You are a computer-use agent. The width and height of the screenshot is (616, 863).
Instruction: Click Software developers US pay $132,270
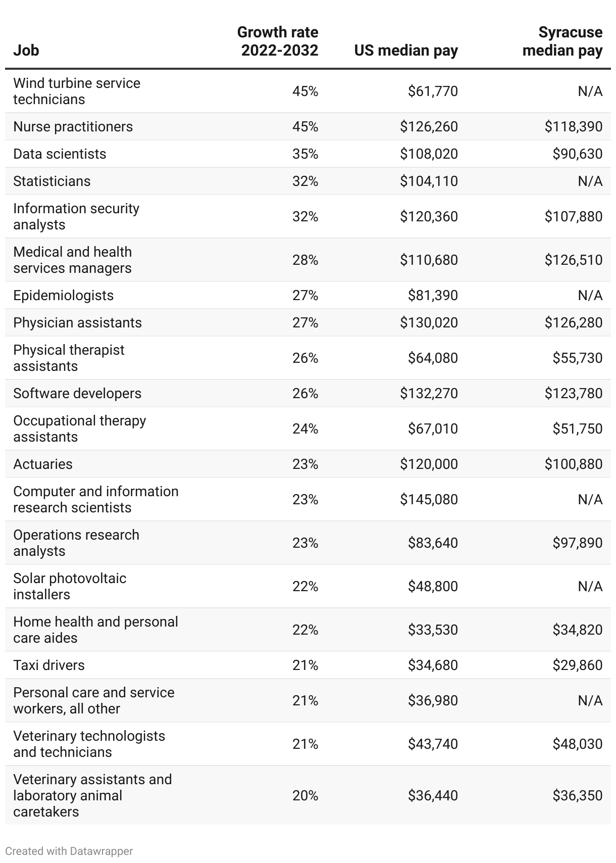(429, 393)
